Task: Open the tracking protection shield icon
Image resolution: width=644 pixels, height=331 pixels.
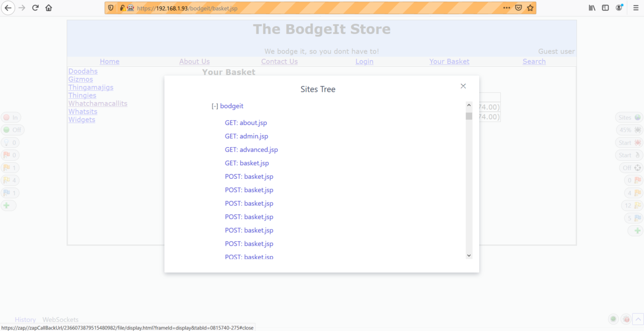Action: pyautogui.click(x=111, y=8)
